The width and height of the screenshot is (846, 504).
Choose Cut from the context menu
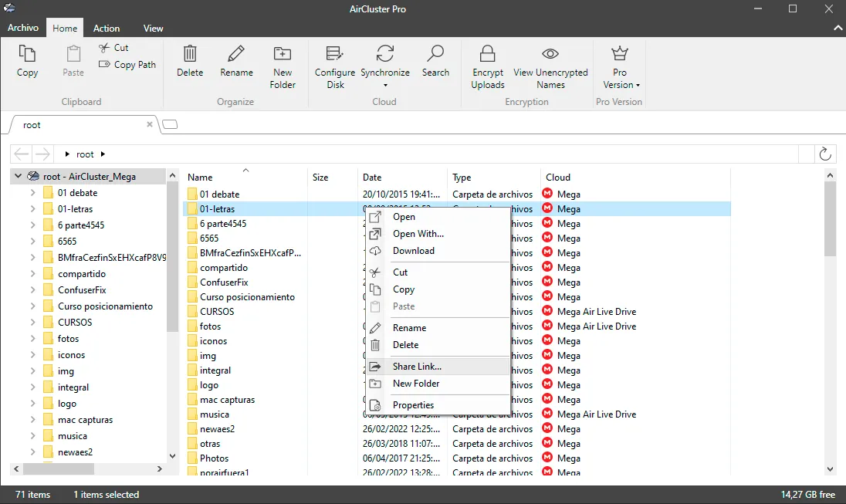tap(438, 272)
